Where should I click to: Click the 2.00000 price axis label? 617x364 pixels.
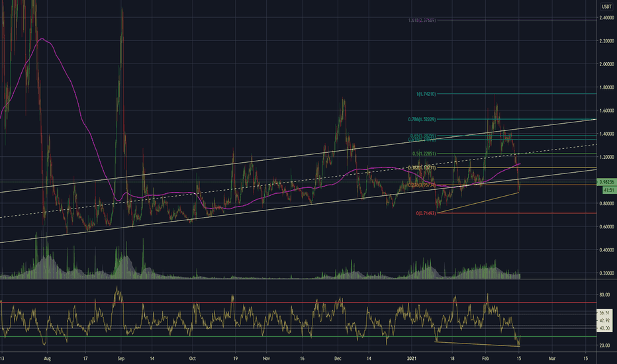[606, 64]
